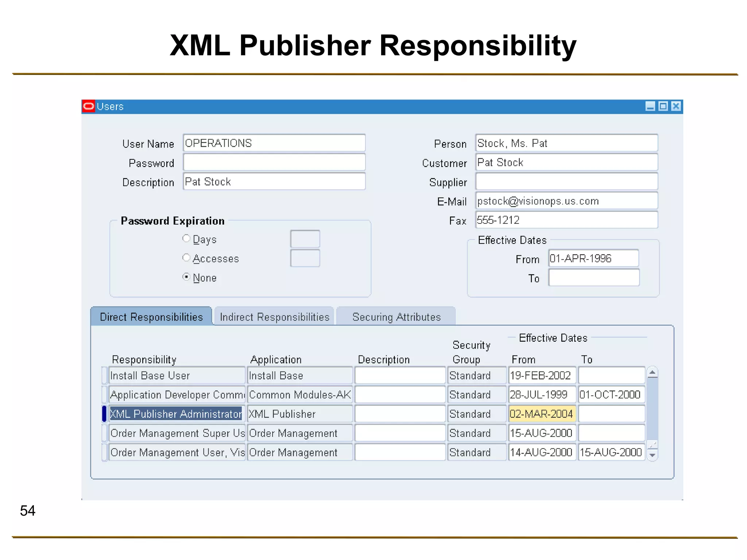Click Description cell of XML Publisher Administrator row
The image size is (747, 560).
(400, 414)
